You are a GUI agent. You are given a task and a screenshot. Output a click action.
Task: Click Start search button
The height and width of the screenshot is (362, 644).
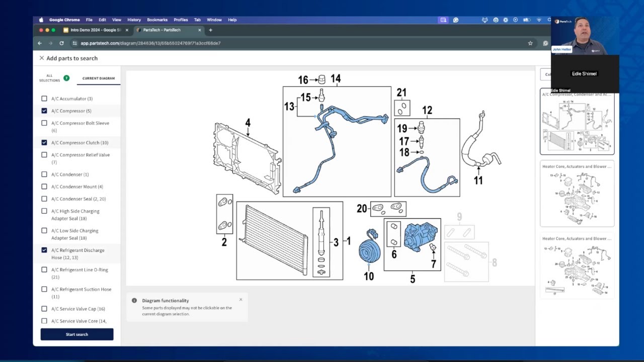(77, 334)
